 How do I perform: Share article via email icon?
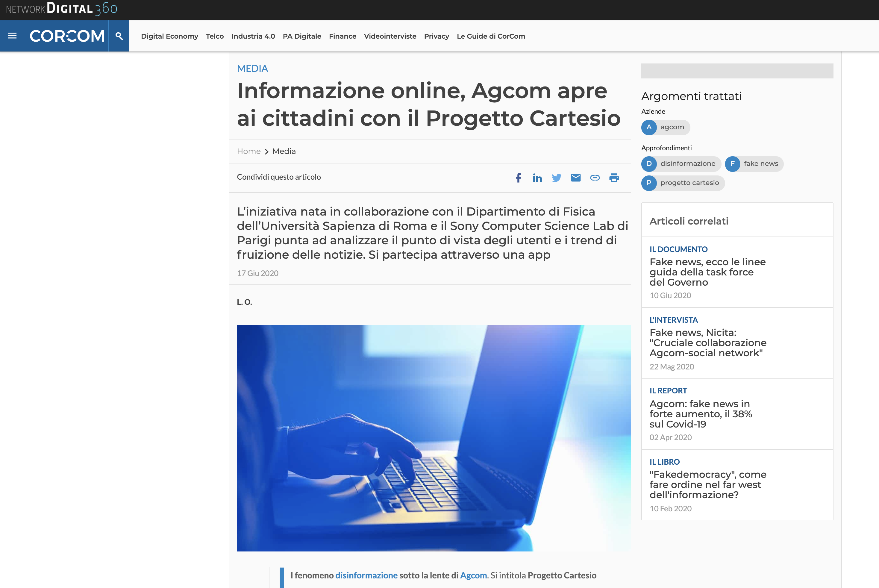[576, 178]
